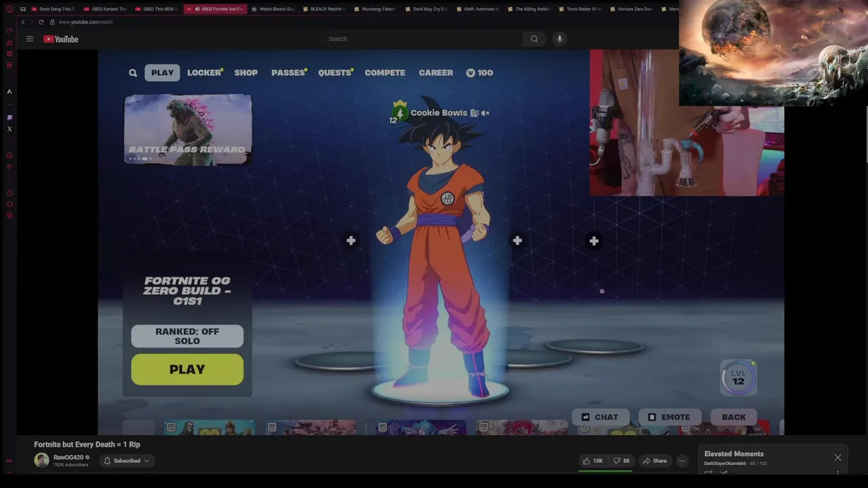This screenshot has height=488, width=868.
Task: Open Twitch in the Opera GX sidebar
Action: [x=9, y=117]
